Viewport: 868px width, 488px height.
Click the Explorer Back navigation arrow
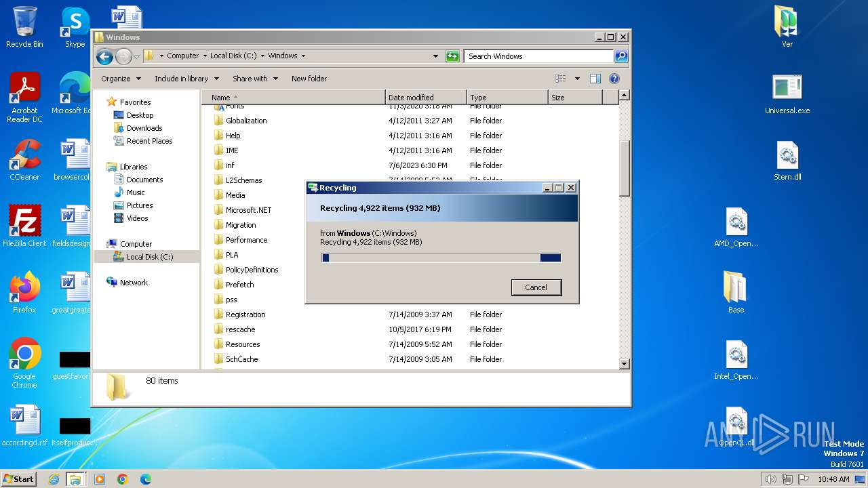pyautogui.click(x=104, y=56)
